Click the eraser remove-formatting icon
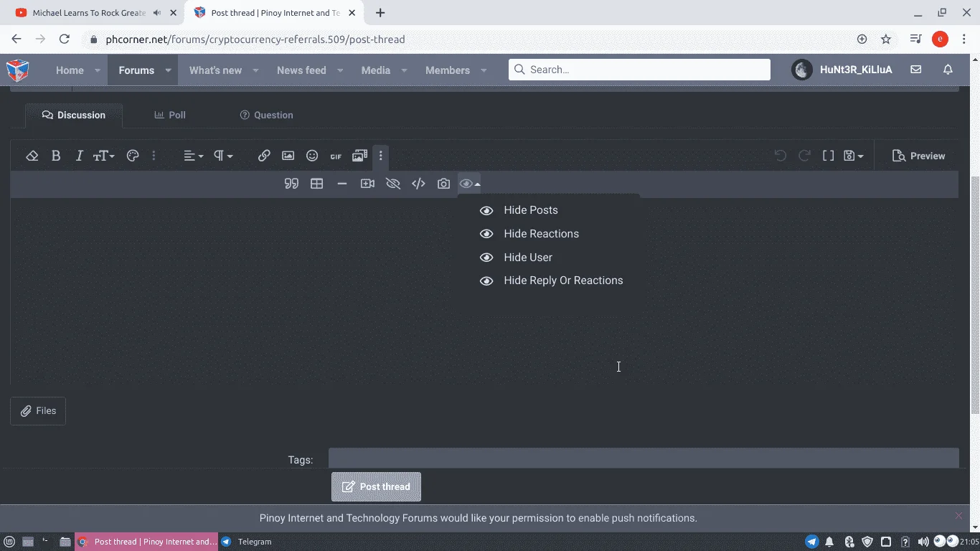This screenshot has width=980, height=551. click(32, 156)
